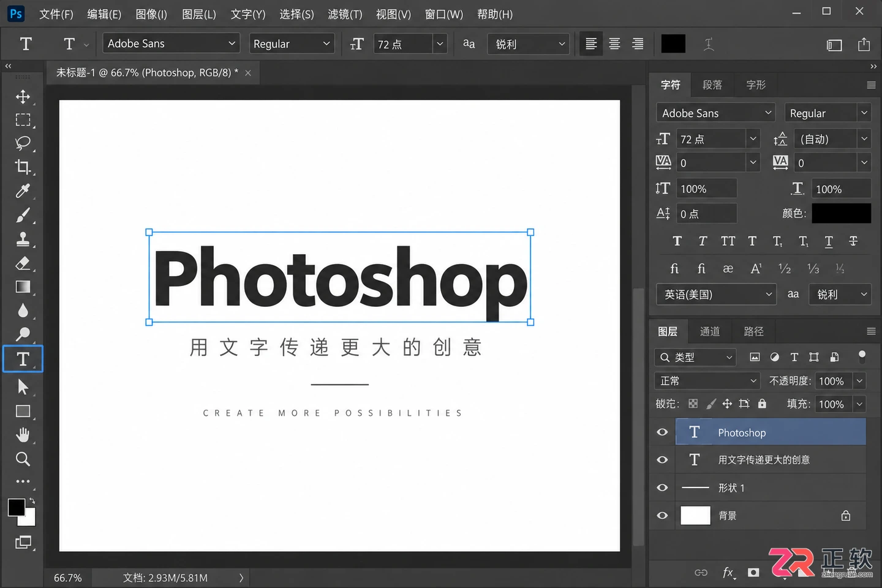
Task: Expand the layer opacity dropdown arrow
Action: coord(859,381)
